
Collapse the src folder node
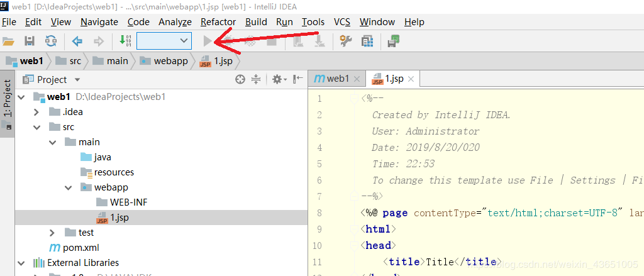click(x=36, y=127)
